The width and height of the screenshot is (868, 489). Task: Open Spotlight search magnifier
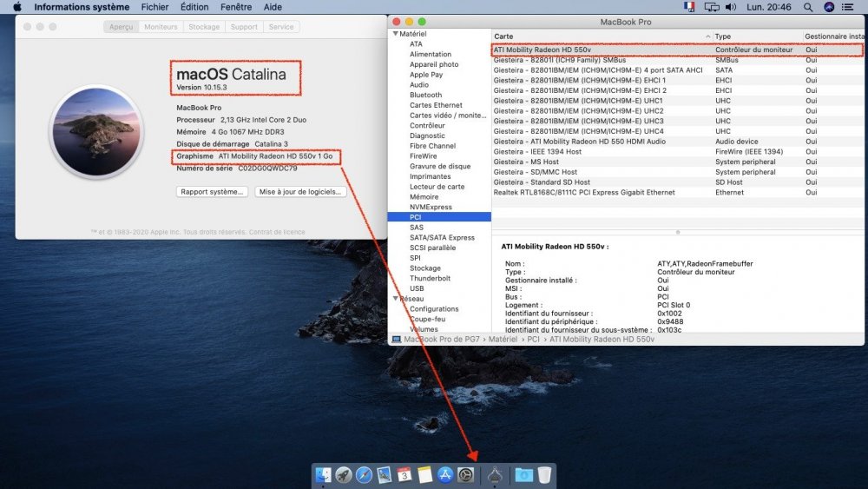tap(808, 7)
